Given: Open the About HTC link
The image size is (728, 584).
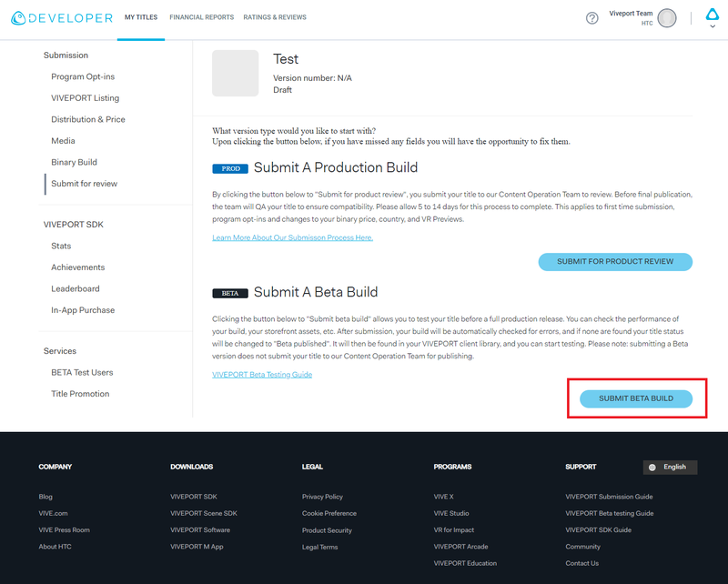Looking at the screenshot, I should (x=56, y=547).
